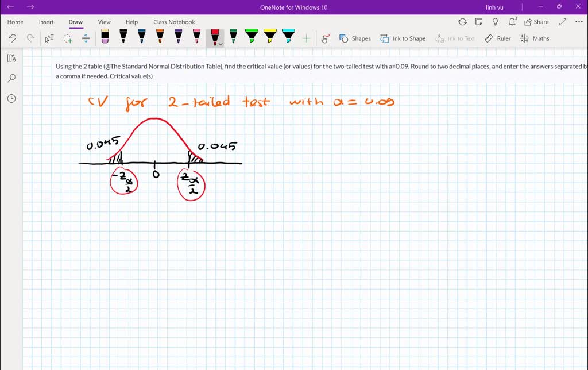The image size is (588, 370).
Task: Open the Class Notebook tab
Action: [174, 22]
